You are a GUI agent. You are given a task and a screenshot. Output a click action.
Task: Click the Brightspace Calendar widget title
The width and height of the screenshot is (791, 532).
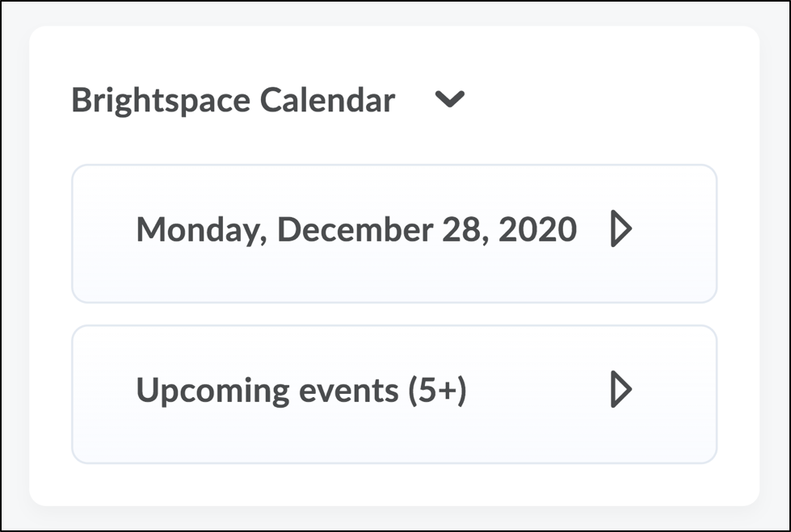233,100
